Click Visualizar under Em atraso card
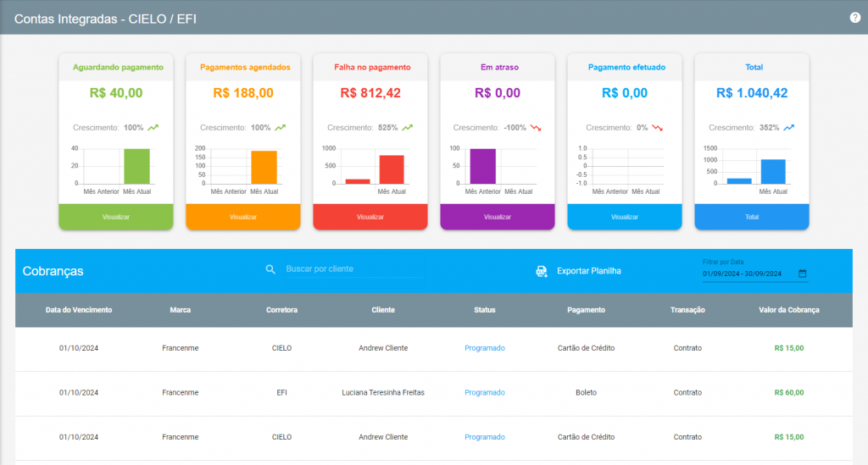The height and width of the screenshot is (465, 868). [497, 217]
